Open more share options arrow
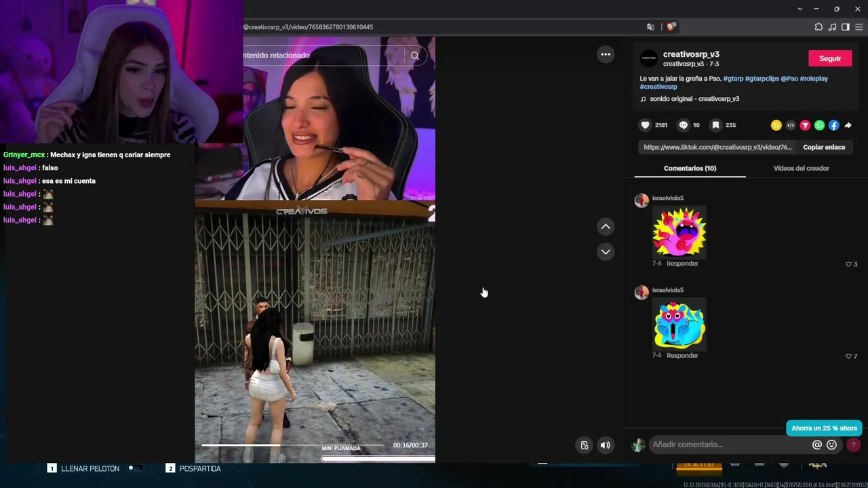The width and height of the screenshot is (868, 488). (x=848, y=125)
